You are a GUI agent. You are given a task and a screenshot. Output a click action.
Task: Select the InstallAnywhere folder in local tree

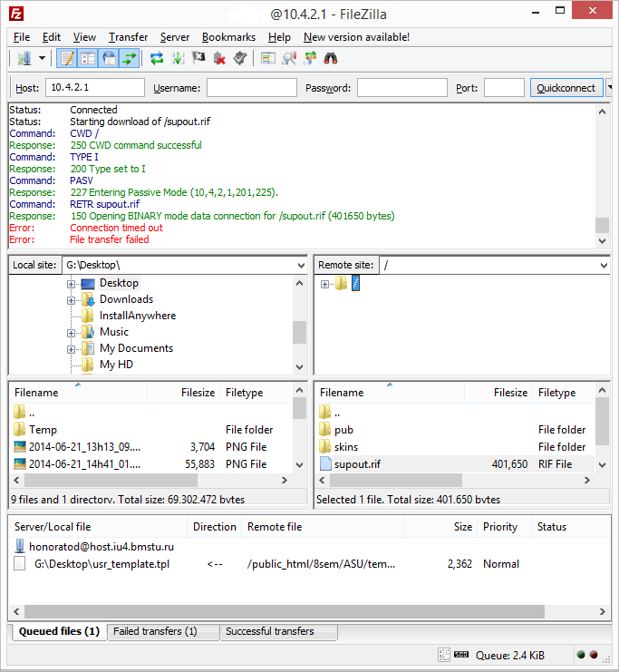(138, 316)
